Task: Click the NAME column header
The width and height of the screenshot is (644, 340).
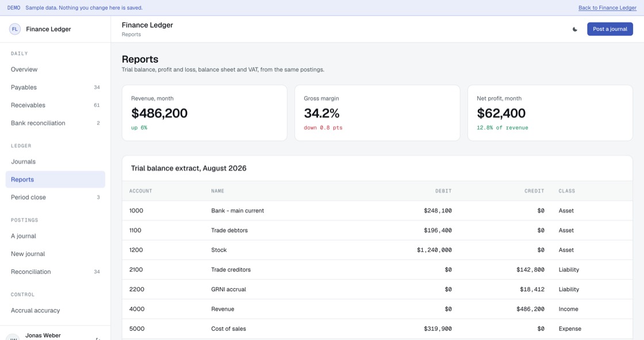Action: [218, 191]
